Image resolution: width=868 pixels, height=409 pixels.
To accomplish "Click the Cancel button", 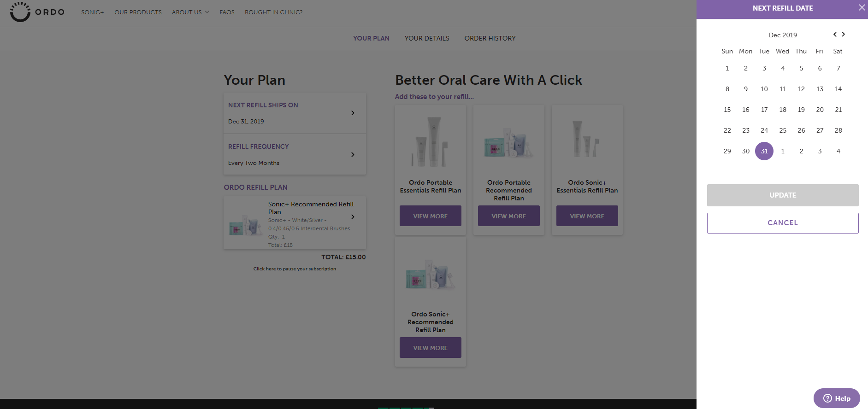I will [x=783, y=223].
